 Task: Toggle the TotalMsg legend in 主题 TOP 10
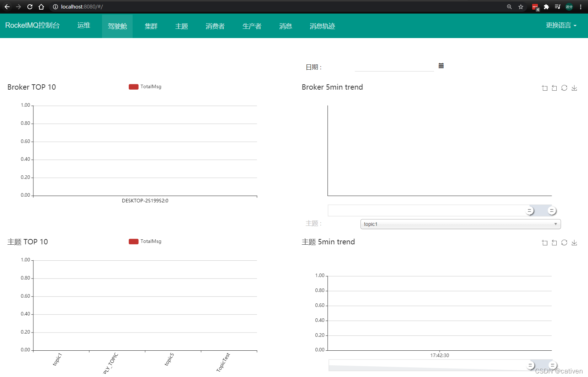(145, 241)
